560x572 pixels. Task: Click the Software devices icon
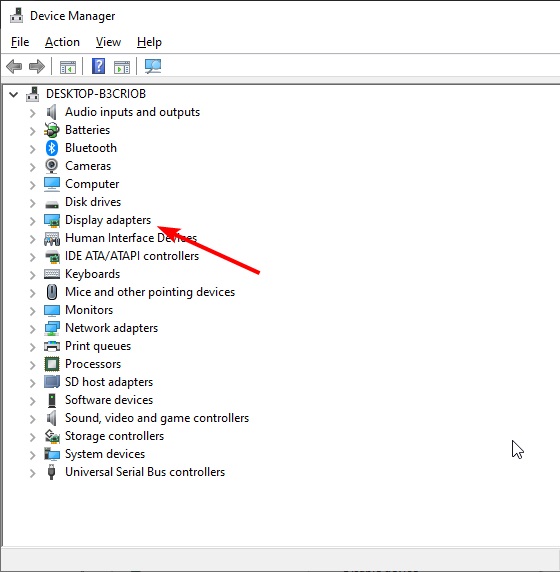[x=52, y=400]
